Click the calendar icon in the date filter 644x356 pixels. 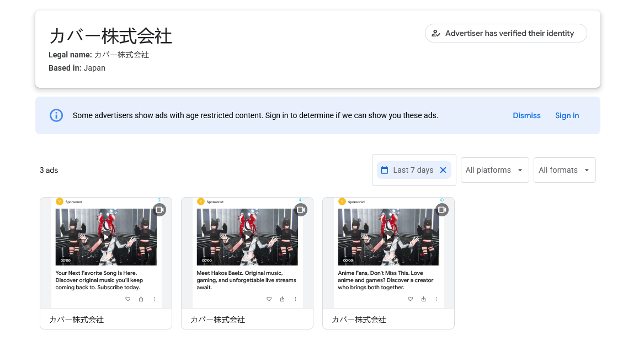(x=385, y=170)
